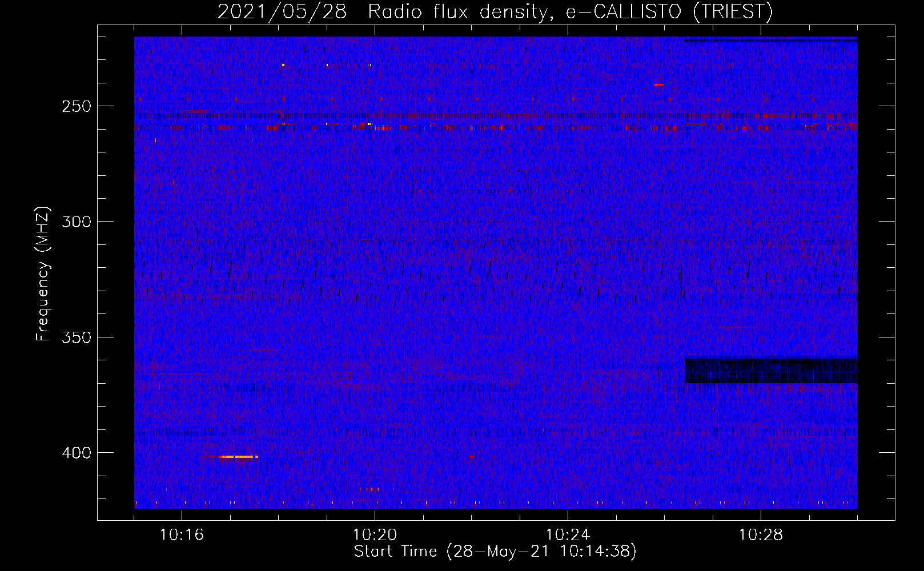This screenshot has height=571, width=924.
Task: Select the 10:16 time tick label
Action: pos(182,535)
